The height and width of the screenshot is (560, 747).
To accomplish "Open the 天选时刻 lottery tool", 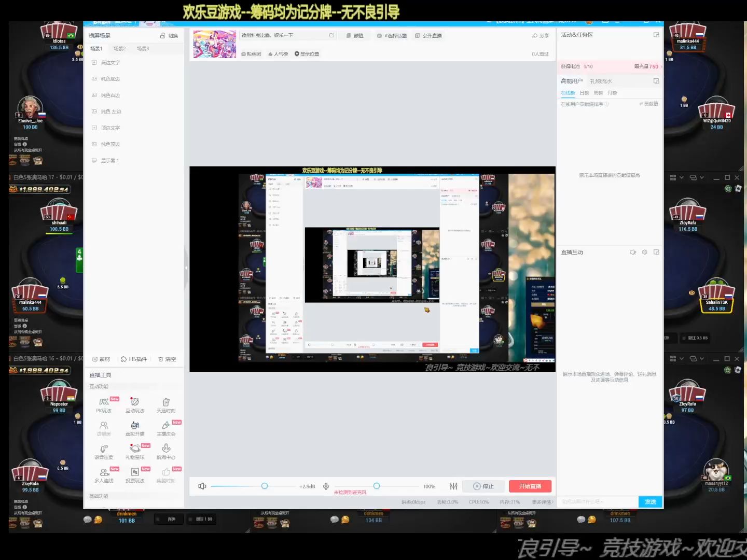I will pyautogui.click(x=166, y=405).
